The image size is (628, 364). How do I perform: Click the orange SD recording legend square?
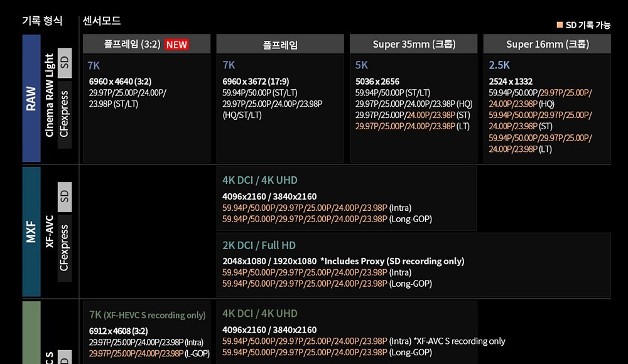click(x=560, y=25)
